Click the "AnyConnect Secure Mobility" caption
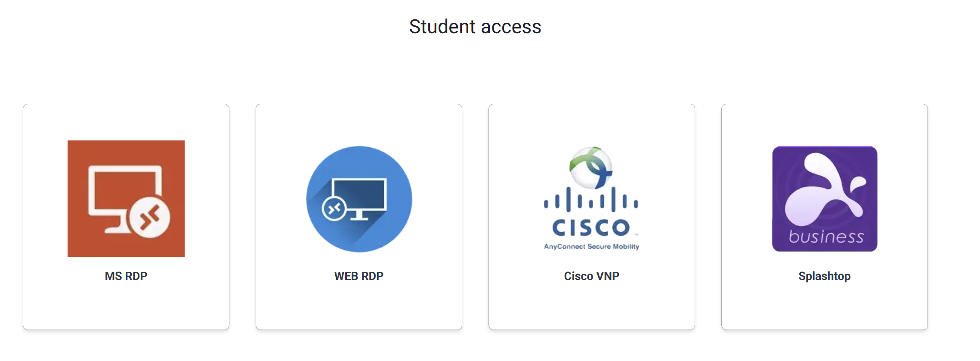This screenshot has height=361, width=980. pos(591,246)
